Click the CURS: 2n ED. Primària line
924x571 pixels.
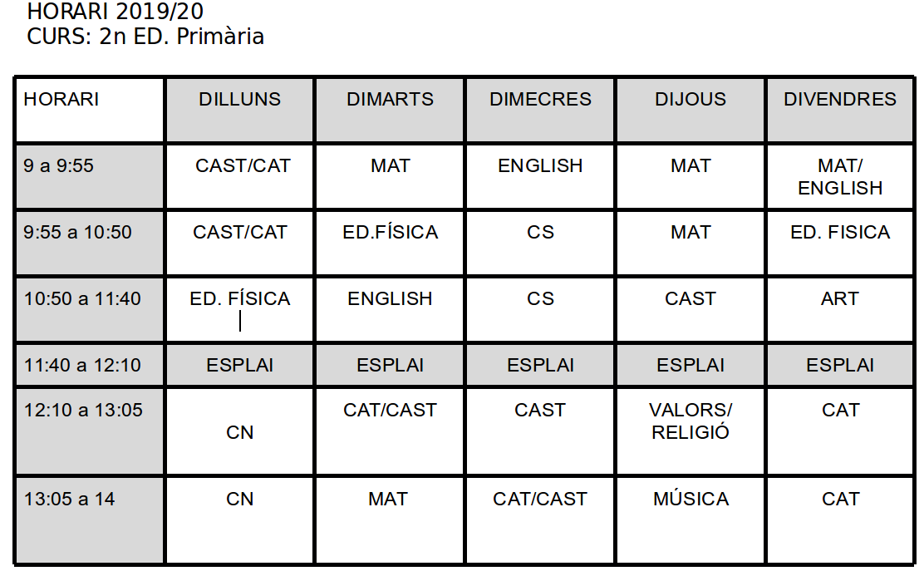point(145,37)
